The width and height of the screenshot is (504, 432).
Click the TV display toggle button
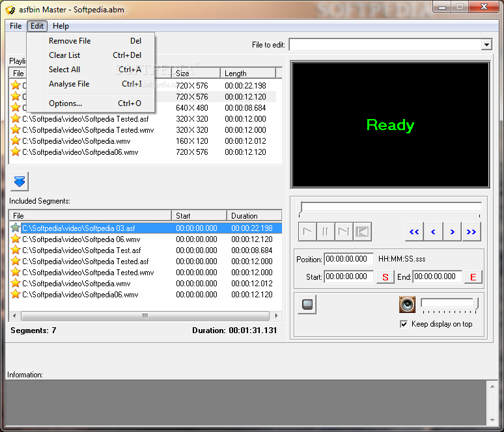[307, 304]
